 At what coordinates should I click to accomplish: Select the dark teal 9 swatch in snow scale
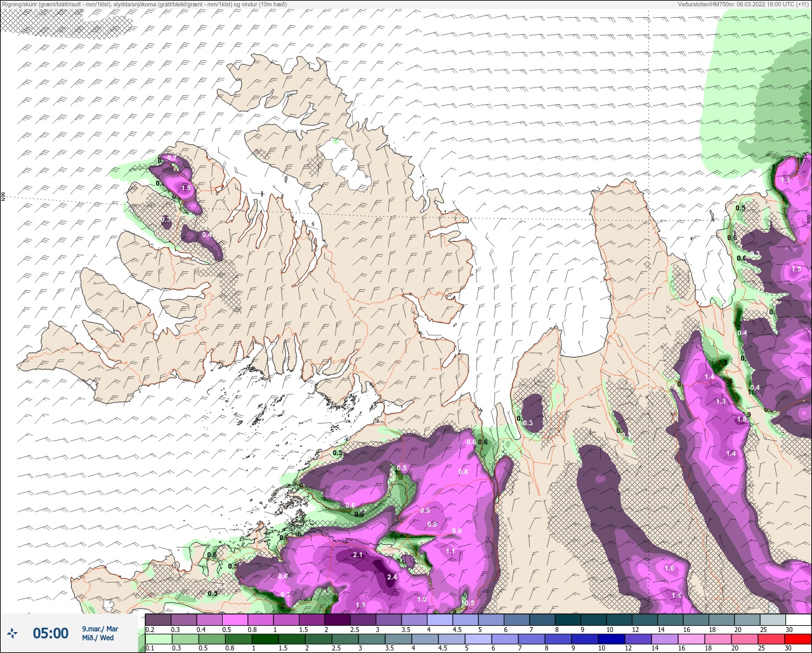[593, 619]
